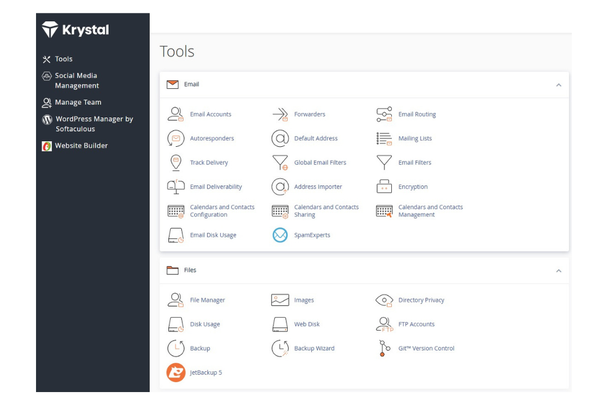The width and height of the screenshot is (608, 405).
Task: Open Calendars and Contacts Configuration icon
Action: [176, 211]
